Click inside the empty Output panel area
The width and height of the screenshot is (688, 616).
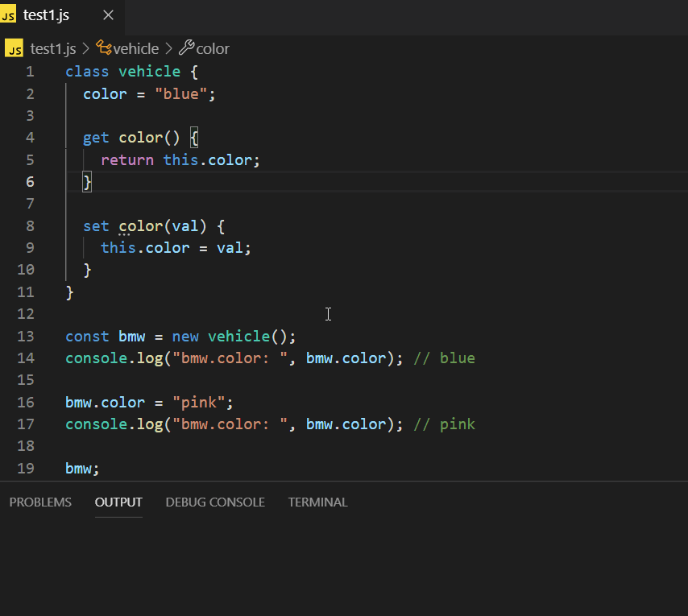point(344,564)
